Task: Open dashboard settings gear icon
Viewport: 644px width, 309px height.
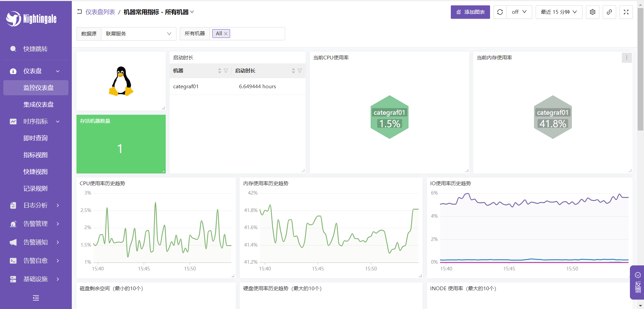Action: pos(592,12)
